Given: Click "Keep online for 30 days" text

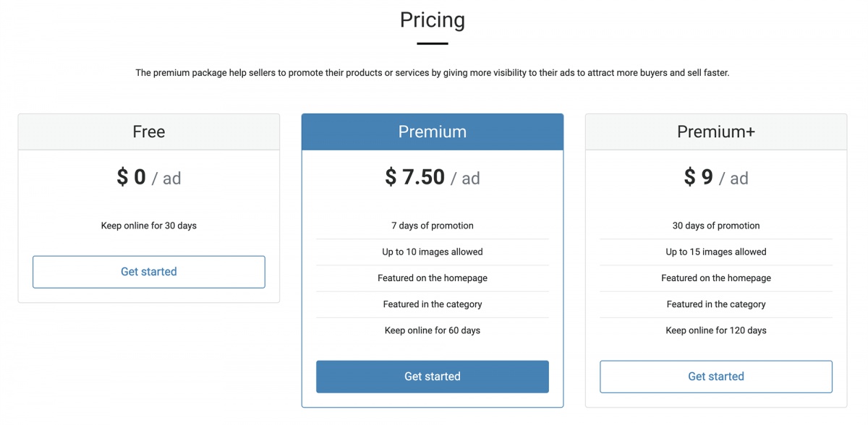Looking at the screenshot, I should (149, 226).
